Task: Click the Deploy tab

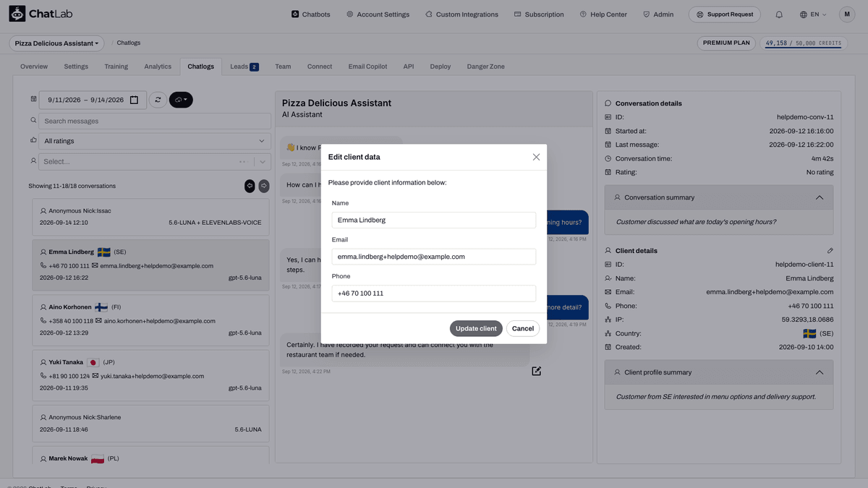Action: click(x=441, y=67)
